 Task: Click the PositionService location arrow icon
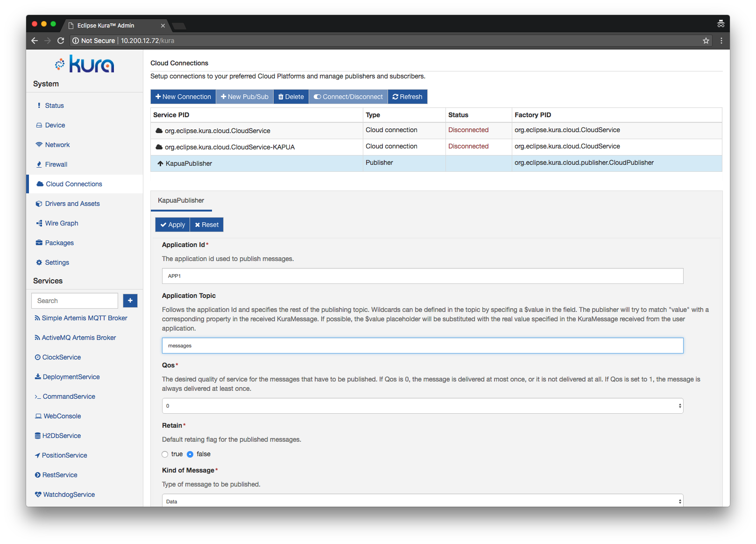pos(37,455)
